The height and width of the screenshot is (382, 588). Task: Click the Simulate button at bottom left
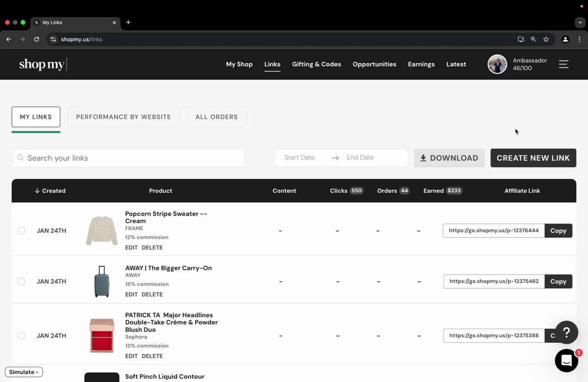[24, 372]
